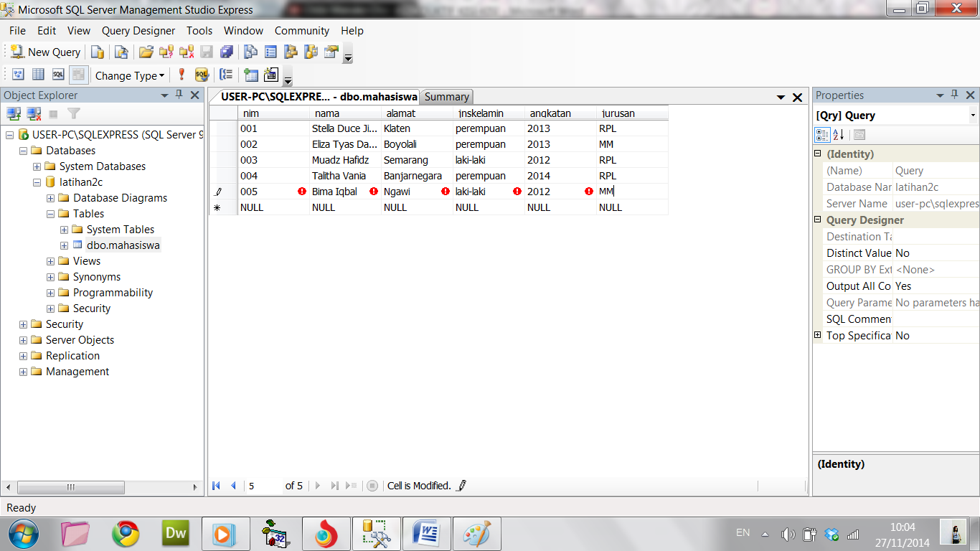
Task: Open Google Chrome from the taskbar
Action: click(x=126, y=534)
